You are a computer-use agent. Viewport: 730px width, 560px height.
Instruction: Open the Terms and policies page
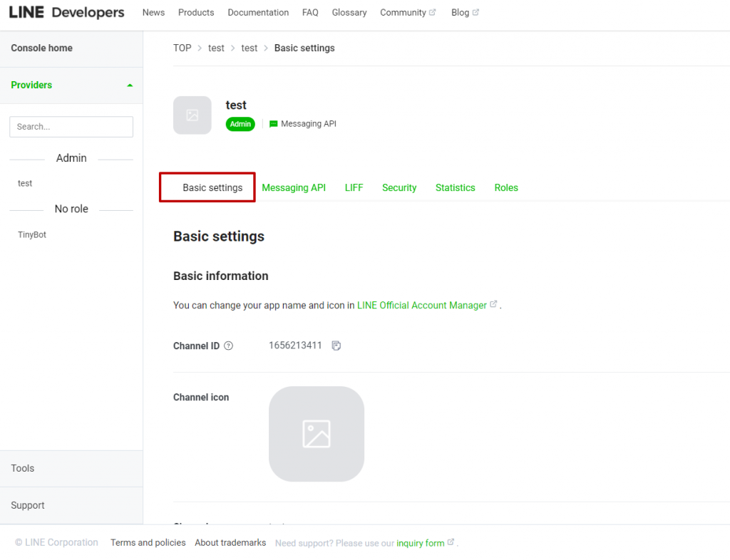(x=148, y=542)
